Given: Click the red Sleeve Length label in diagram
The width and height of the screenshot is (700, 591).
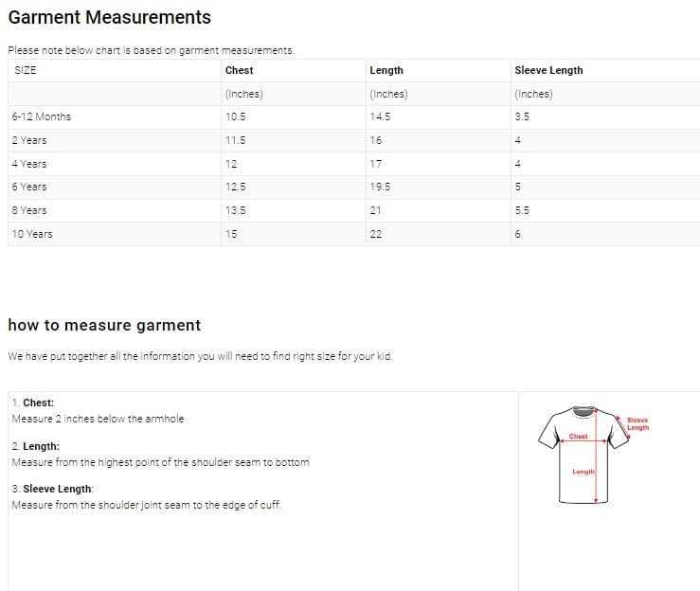Looking at the screenshot, I should coord(637,423).
